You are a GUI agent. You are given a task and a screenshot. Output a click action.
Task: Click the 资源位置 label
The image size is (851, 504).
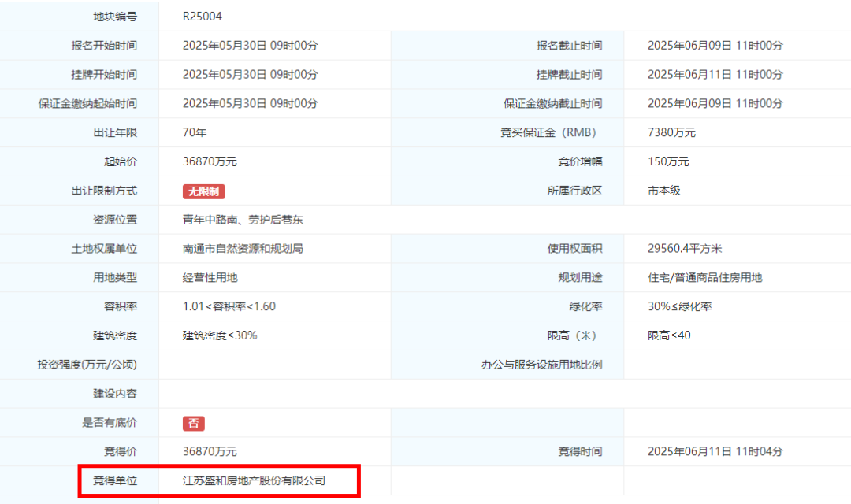115,220
